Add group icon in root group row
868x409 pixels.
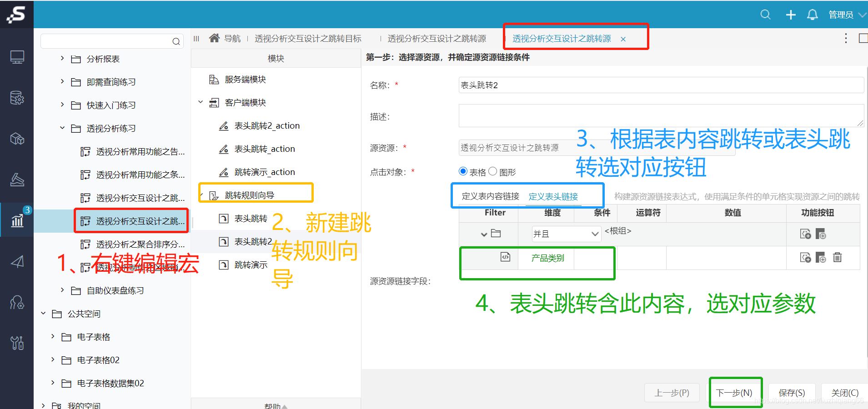(821, 234)
